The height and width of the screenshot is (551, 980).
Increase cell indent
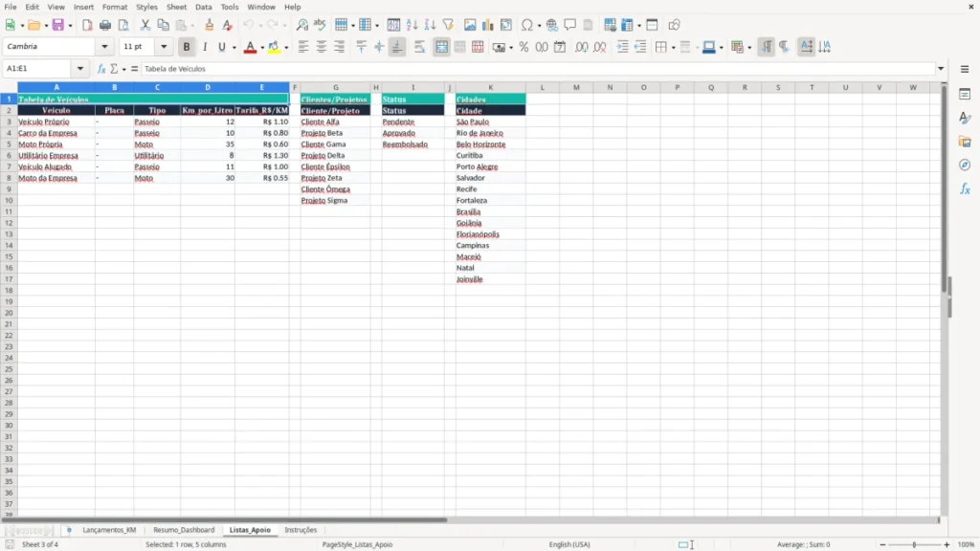622,47
